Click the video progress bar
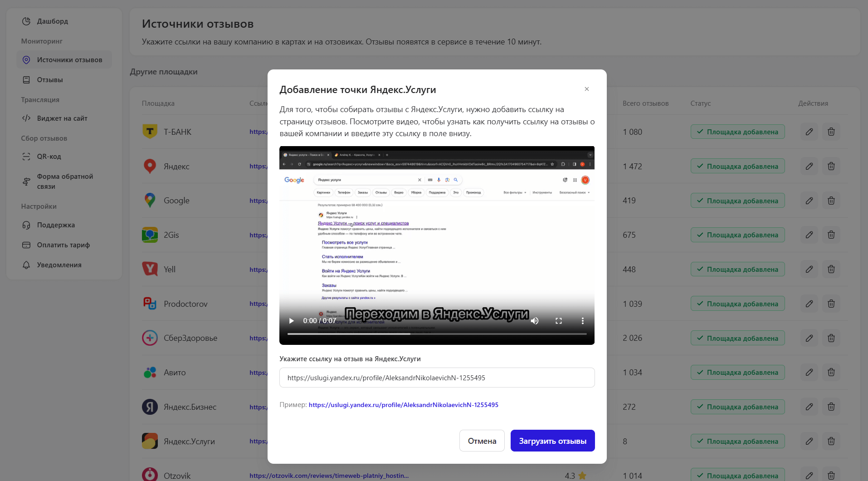The image size is (868, 481). click(437, 334)
